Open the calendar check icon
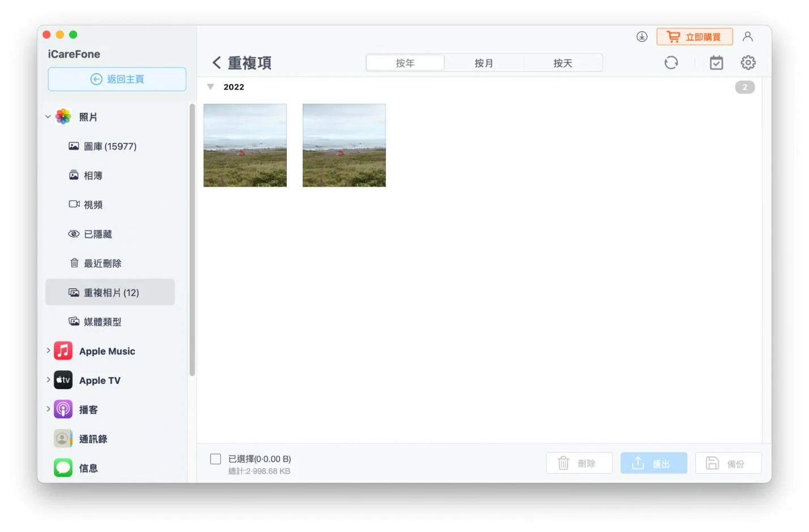 tap(716, 63)
